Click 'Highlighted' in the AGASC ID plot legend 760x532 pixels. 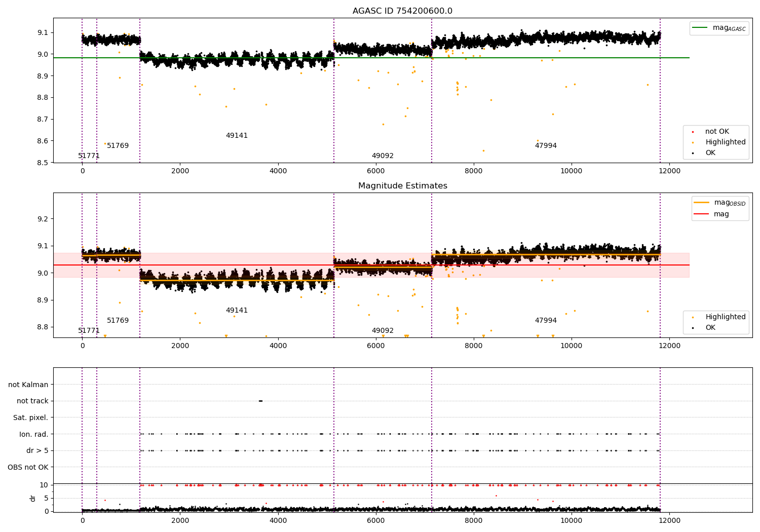click(726, 142)
